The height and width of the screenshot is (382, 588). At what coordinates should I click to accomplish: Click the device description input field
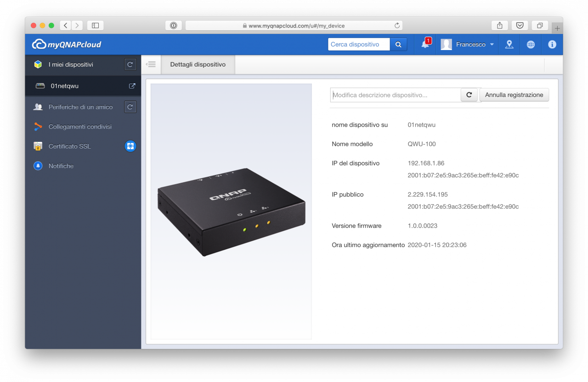tap(395, 95)
